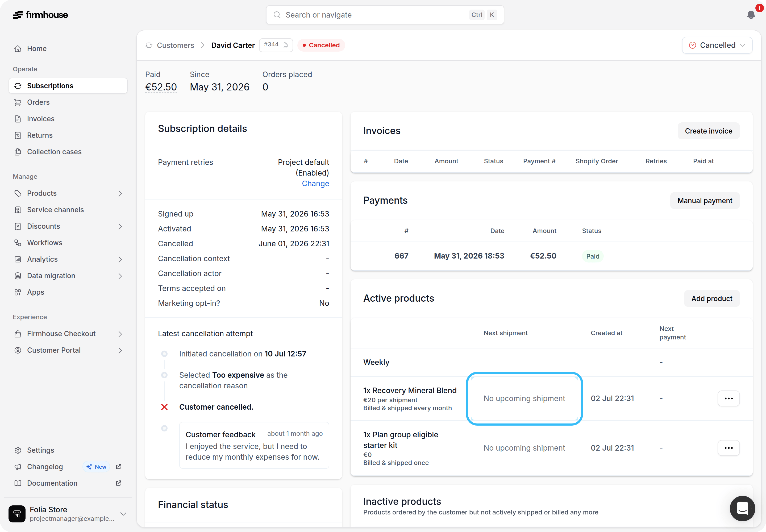This screenshot has width=766, height=532.
Task: Click payment number 667
Action: 401,256
